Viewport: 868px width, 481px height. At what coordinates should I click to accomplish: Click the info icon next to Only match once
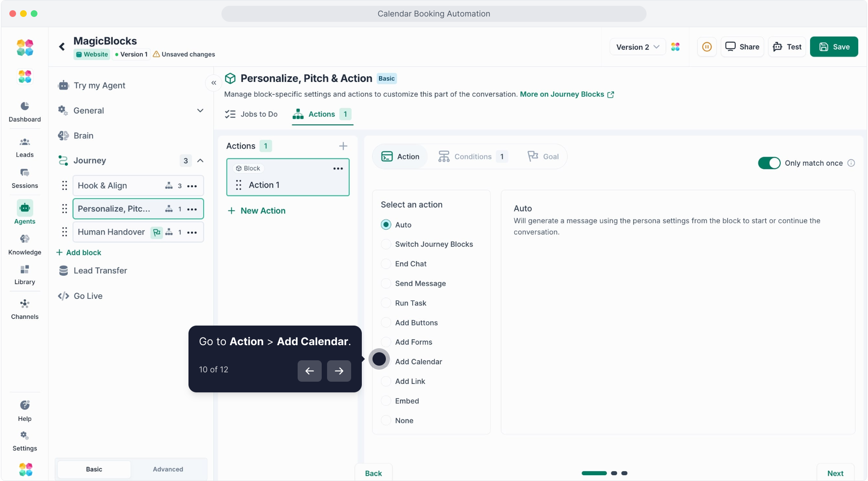click(851, 163)
